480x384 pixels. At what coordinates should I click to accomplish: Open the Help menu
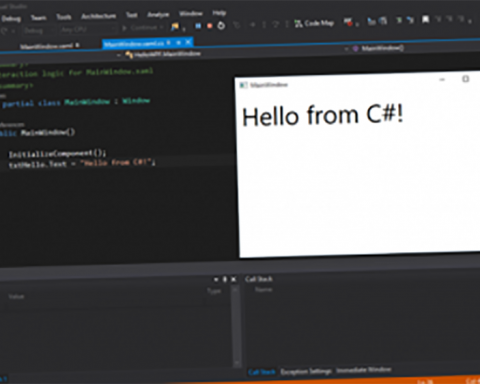pos(219,13)
